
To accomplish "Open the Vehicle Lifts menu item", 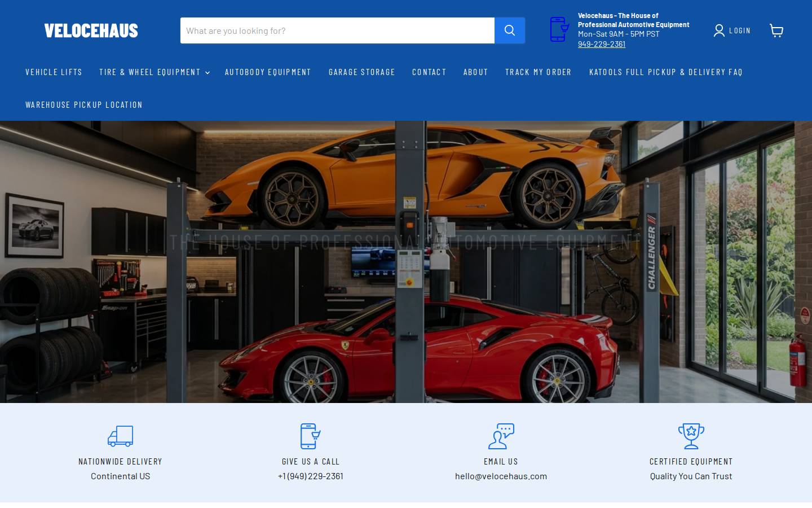I will 54,72.
